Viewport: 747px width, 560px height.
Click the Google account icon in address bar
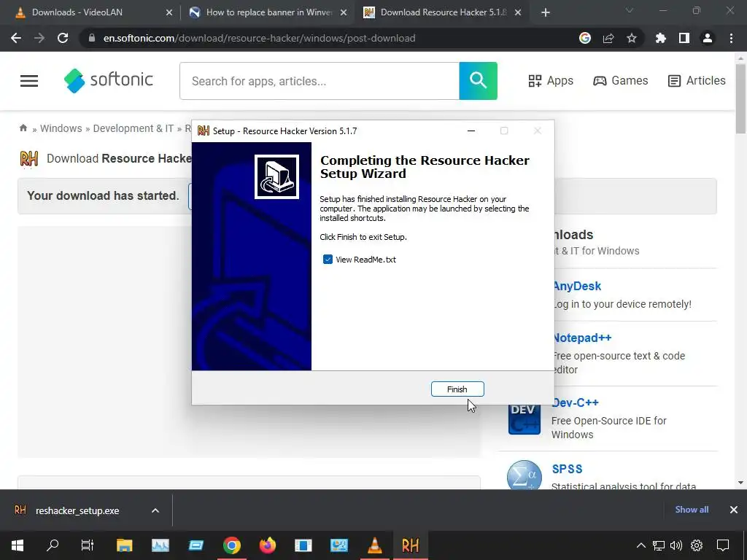point(585,38)
